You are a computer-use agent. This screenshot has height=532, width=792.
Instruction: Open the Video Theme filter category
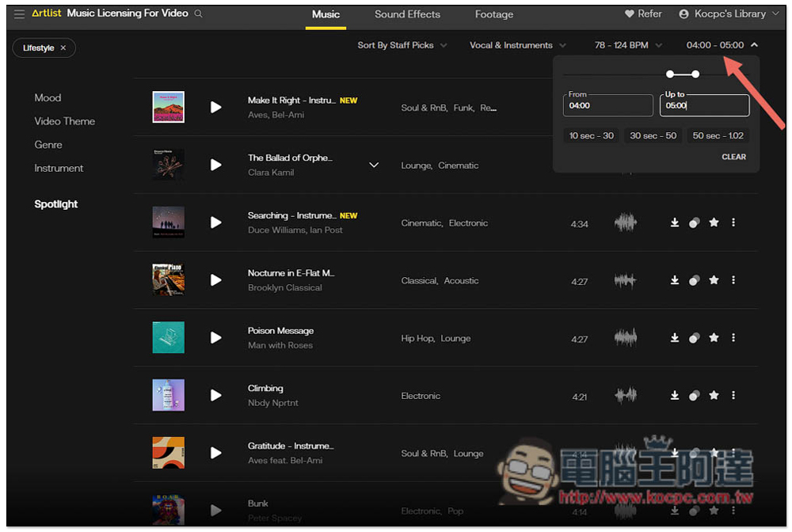click(x=65, y=121)
